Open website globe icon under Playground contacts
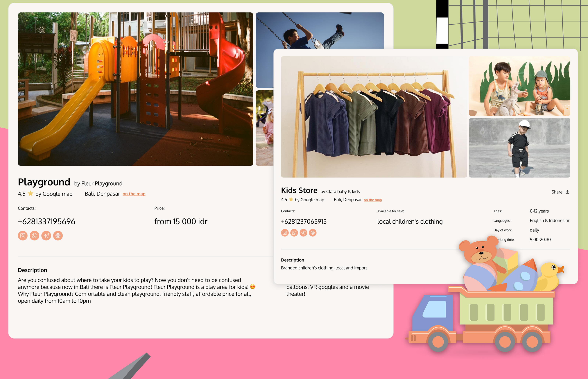Image resolution: width=588 pixels, height=379 pixels. [58, 236]
